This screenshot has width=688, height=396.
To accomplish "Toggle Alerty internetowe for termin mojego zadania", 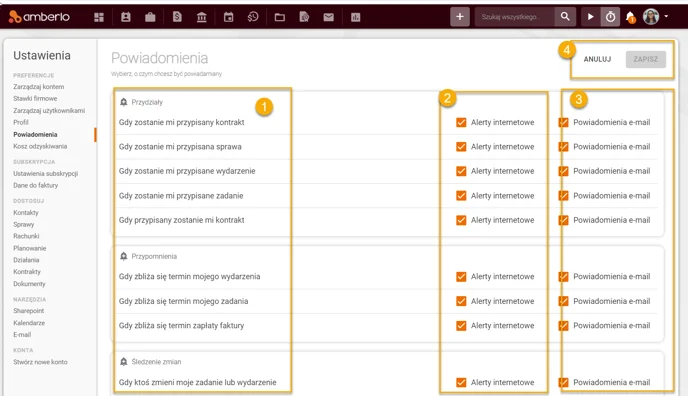I will coord(461,301).
